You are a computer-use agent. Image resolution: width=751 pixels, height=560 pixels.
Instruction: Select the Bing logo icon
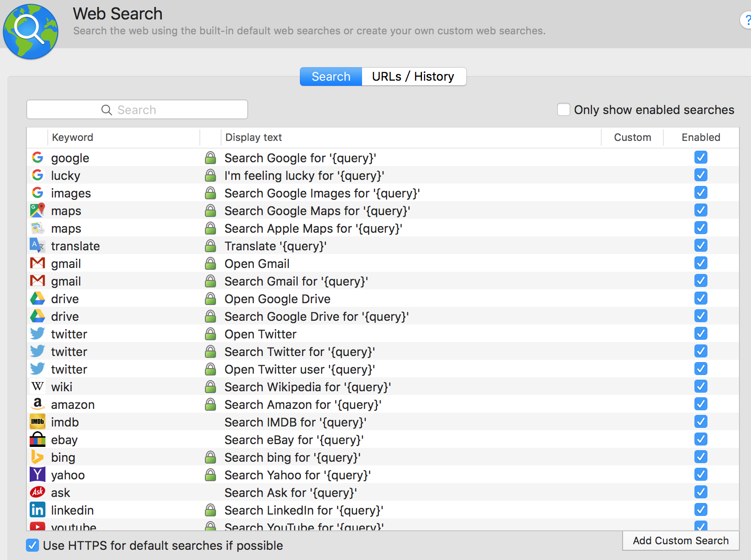pos(37,457)
